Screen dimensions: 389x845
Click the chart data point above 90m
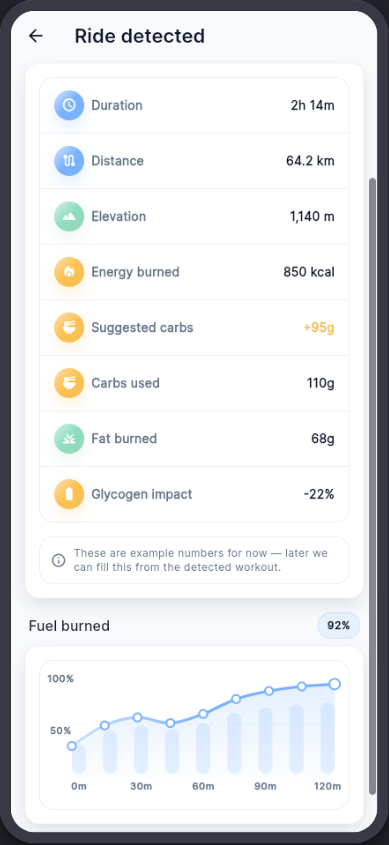pyautogui.click(x=269, y=691)
